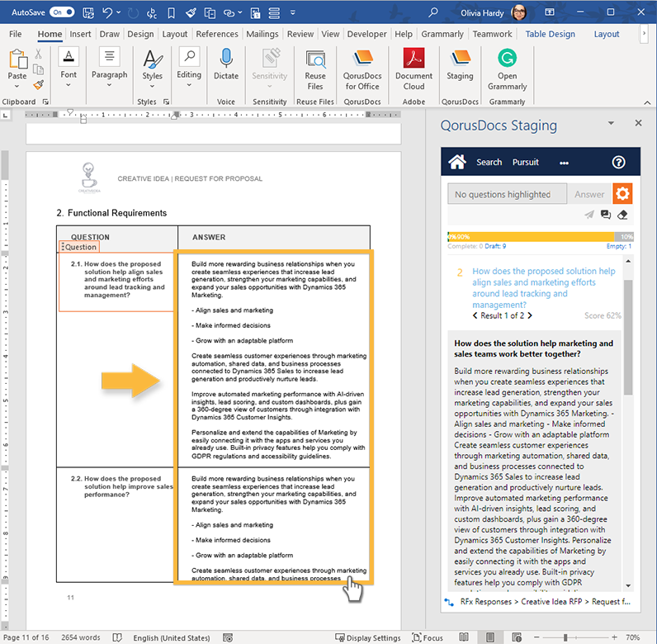The height and width of the screenshot is (644, 657).
Task: Open the References tab
Action: click(x=216, y=34)
